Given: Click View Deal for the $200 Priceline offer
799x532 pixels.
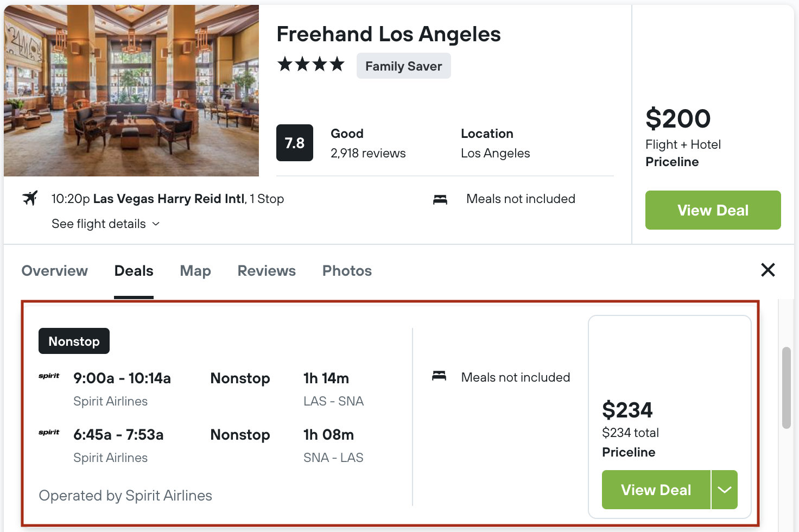Looking at the screenshot, I should pyautogui.click(x=713, y=210).
